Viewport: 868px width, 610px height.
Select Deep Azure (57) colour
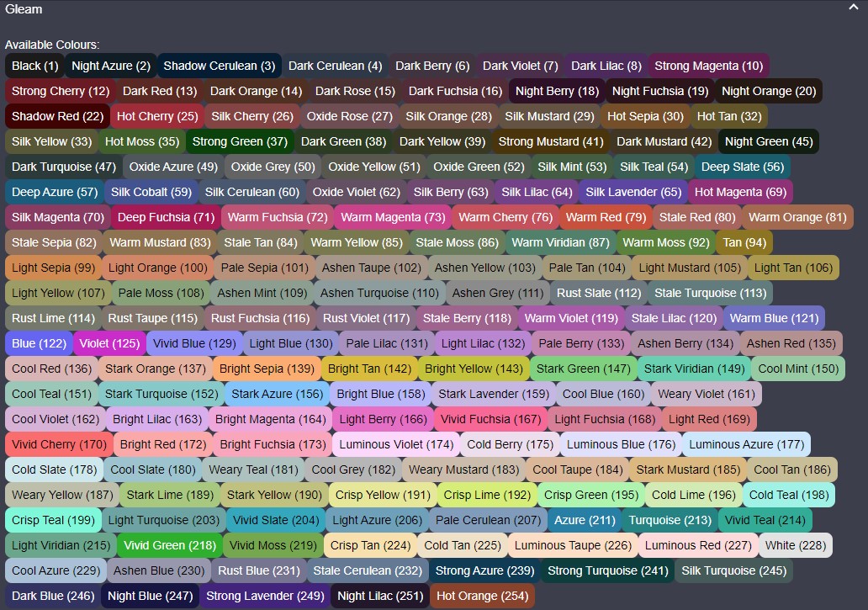click(x=54, y=192)
